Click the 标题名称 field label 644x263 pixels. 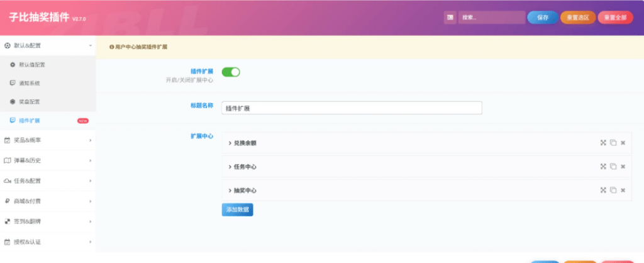202,105
